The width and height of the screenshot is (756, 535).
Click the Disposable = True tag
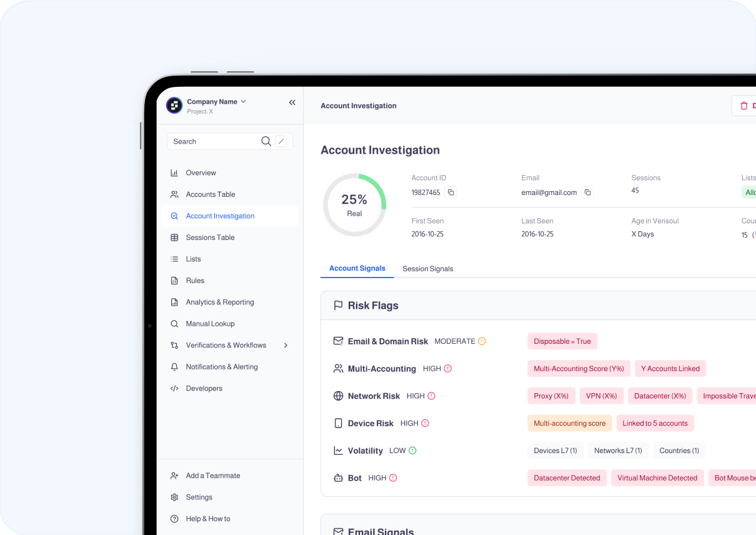point(562,341)
